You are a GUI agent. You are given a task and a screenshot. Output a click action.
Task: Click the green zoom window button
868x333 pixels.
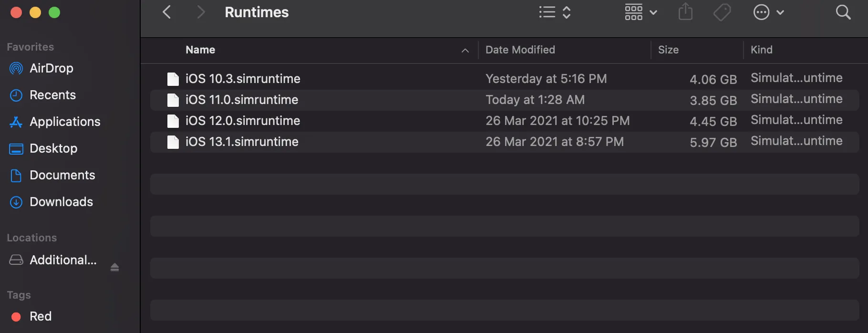(x=54, y=12)
